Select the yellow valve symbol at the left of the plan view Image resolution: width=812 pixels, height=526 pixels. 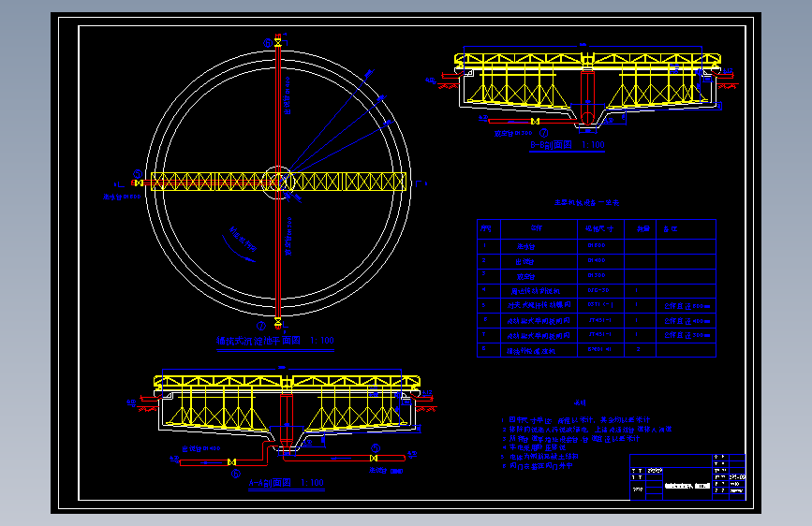(x=139, y=183)
